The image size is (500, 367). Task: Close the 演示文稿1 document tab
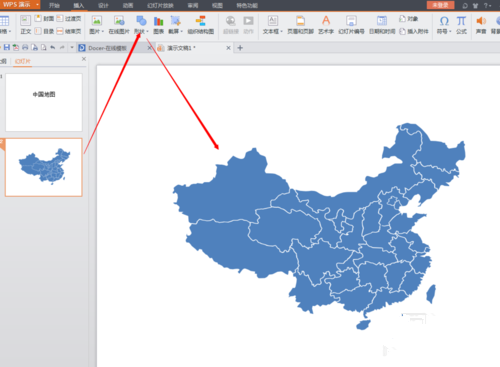tap(228, 48)
